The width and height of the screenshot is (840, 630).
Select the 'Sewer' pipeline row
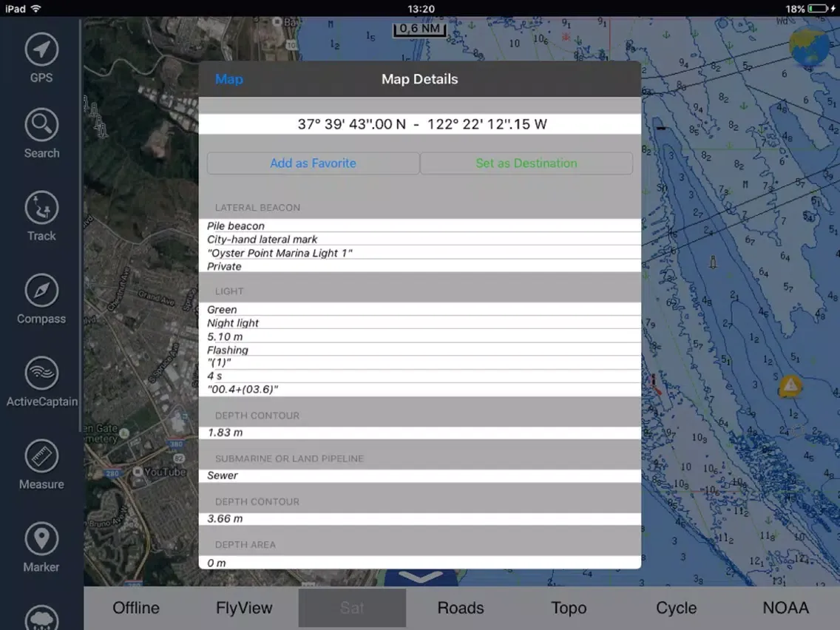point(420,475)
